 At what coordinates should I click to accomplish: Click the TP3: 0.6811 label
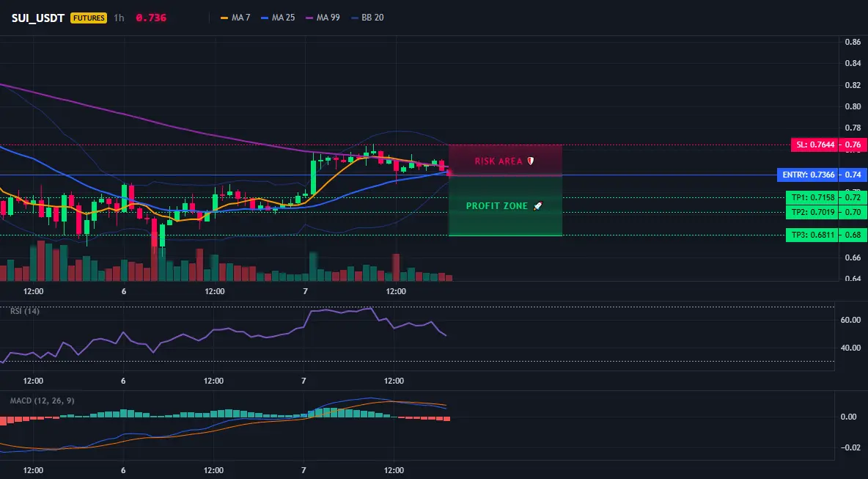coord(812,235)
